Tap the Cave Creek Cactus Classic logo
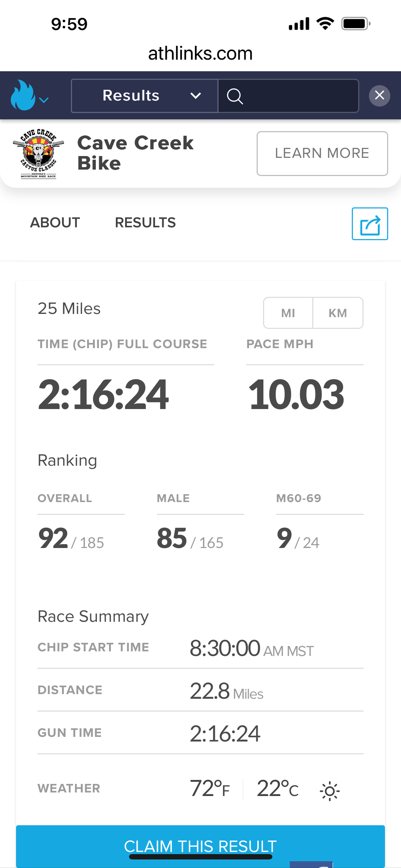The height and width of the screenshot is (868, 401). pyautogui.click(x=38, y=154)
